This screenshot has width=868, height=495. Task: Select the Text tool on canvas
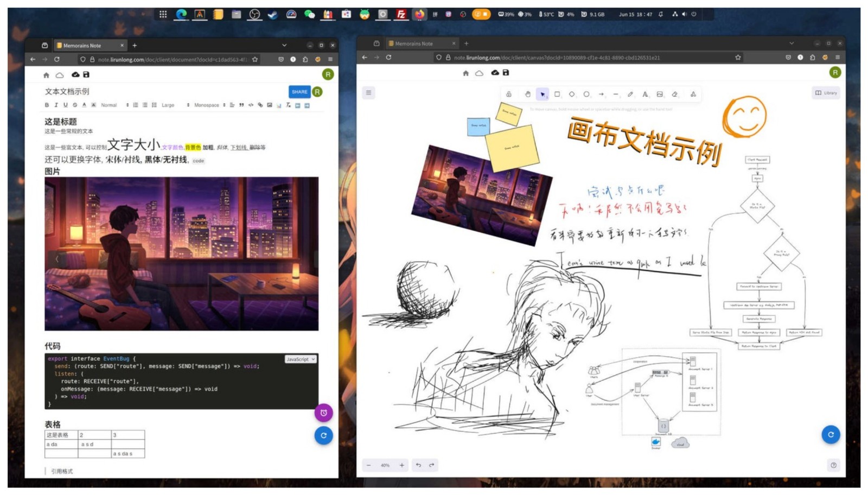click(x=645, y=94)
